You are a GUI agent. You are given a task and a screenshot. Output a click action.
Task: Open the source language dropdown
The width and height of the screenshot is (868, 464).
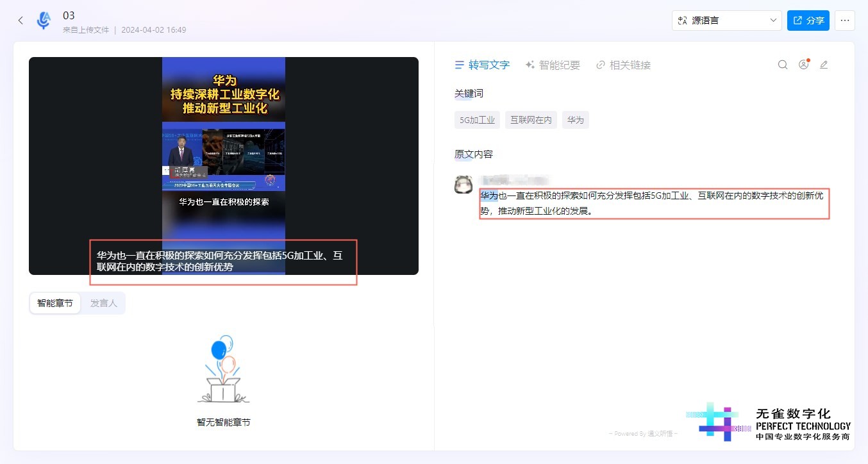click(727, 21)
